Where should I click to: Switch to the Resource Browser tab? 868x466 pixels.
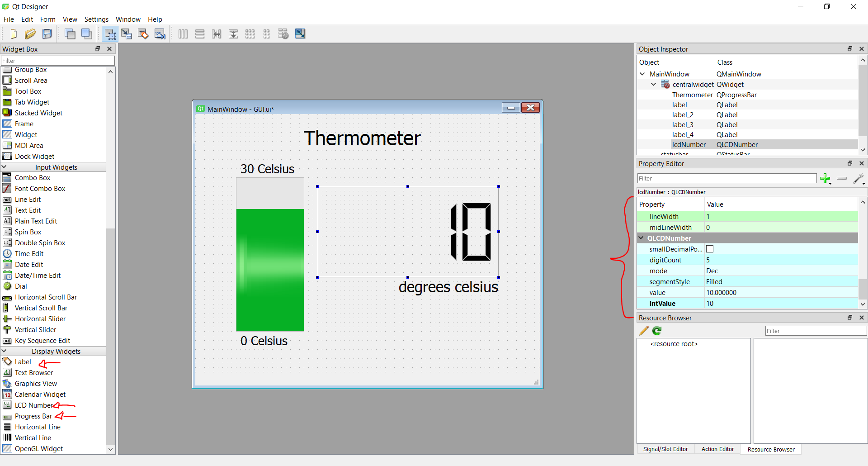[771, 449]
